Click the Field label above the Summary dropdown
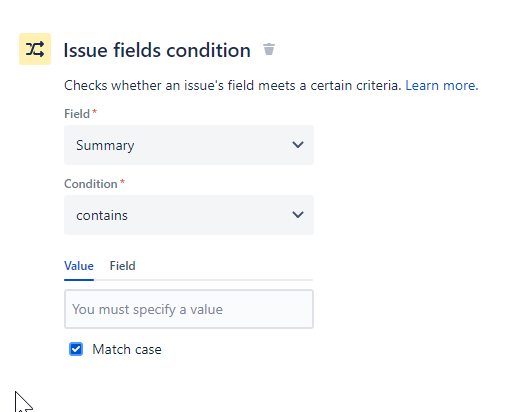 (77, 114)
